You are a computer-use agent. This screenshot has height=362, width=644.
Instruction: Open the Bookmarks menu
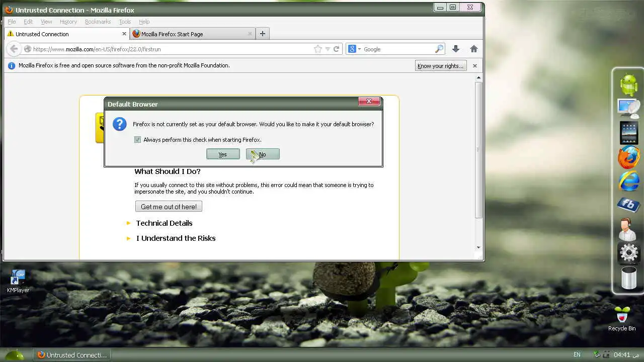98,22
